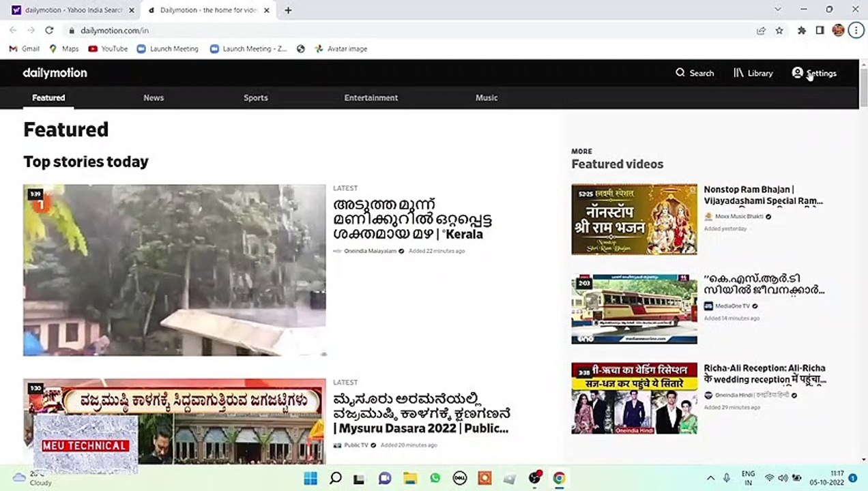Open Mysuru Dasara 2022 headline

click(421, 413)
